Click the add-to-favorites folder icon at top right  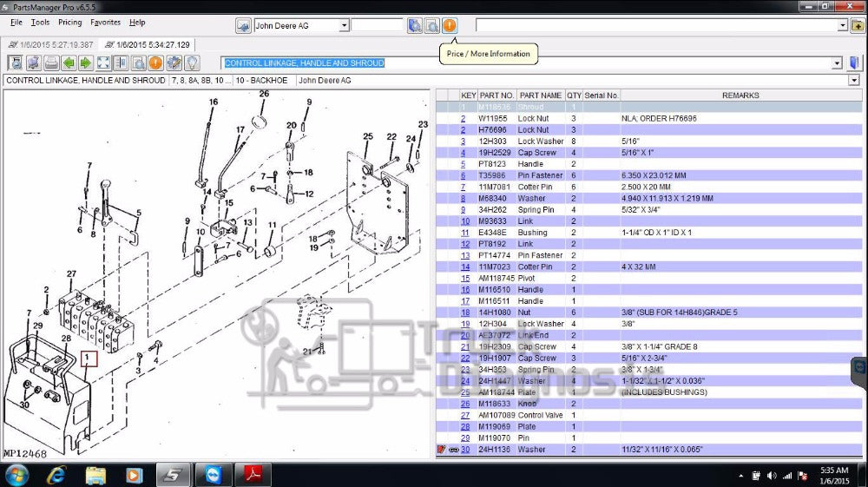tap(857, 25)
